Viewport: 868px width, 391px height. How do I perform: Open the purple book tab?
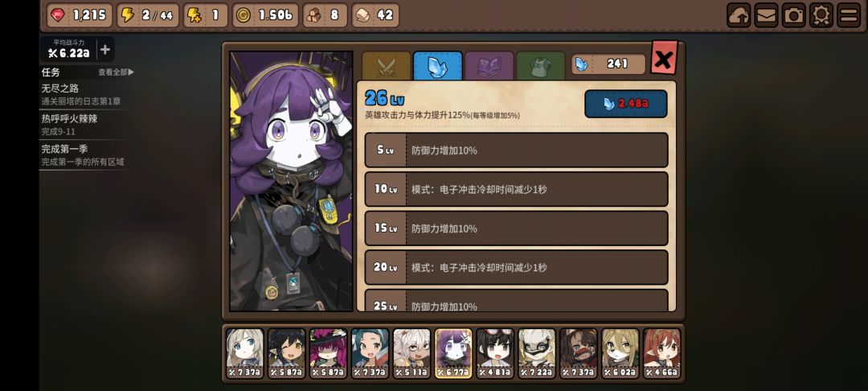pyautogui.click(x=489, y=67)
